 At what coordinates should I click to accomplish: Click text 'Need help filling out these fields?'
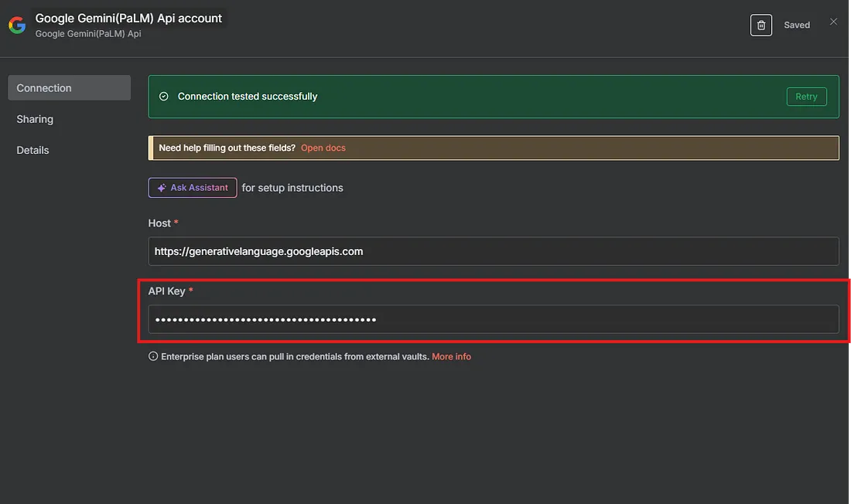click(227, 148)
